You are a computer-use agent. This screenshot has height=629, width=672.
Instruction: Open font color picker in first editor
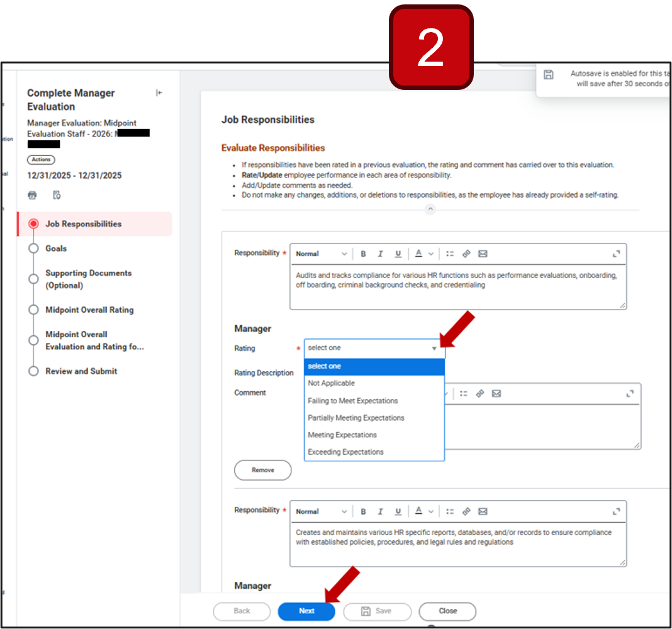pyautogui.click(x=424, y=253)
